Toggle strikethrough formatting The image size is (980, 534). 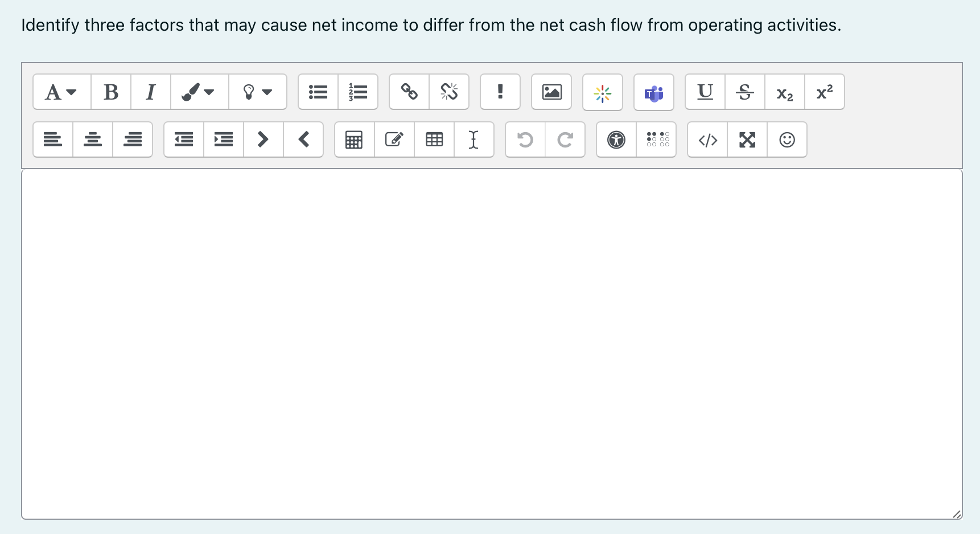click(744, 92)
